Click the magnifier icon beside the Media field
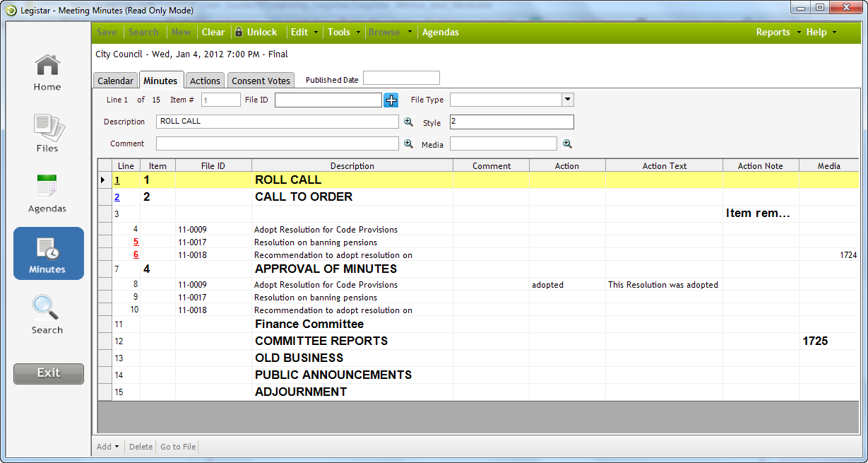868x463 pixels. 566,143
